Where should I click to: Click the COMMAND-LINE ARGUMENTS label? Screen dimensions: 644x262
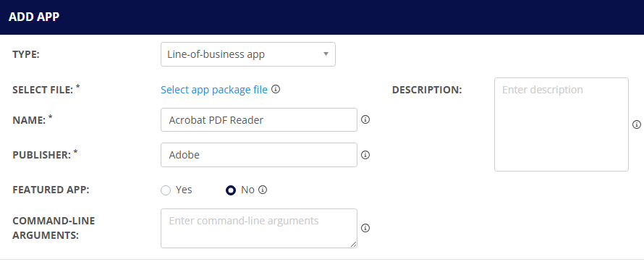click(x=54, y=228)
